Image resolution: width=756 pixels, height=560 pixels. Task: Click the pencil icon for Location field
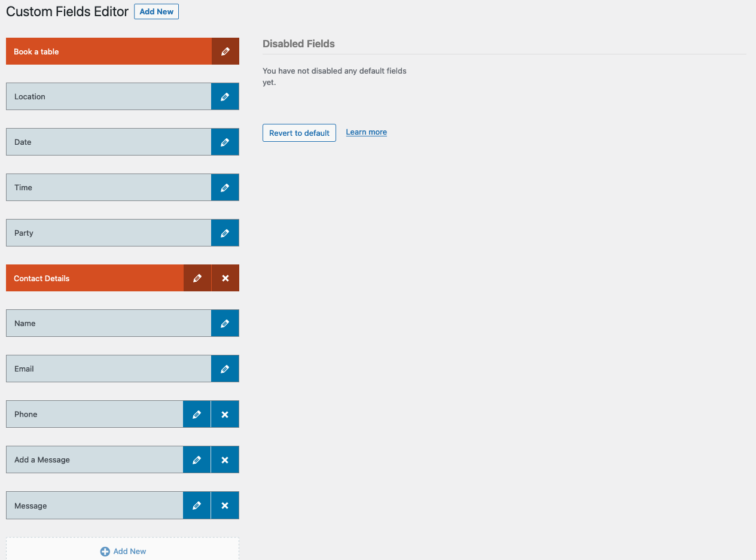(225, 96)
